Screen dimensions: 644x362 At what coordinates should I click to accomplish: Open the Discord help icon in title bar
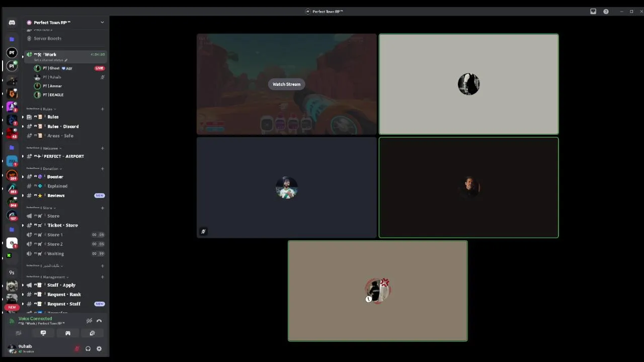pyautogui.click(x=606, y=12)
